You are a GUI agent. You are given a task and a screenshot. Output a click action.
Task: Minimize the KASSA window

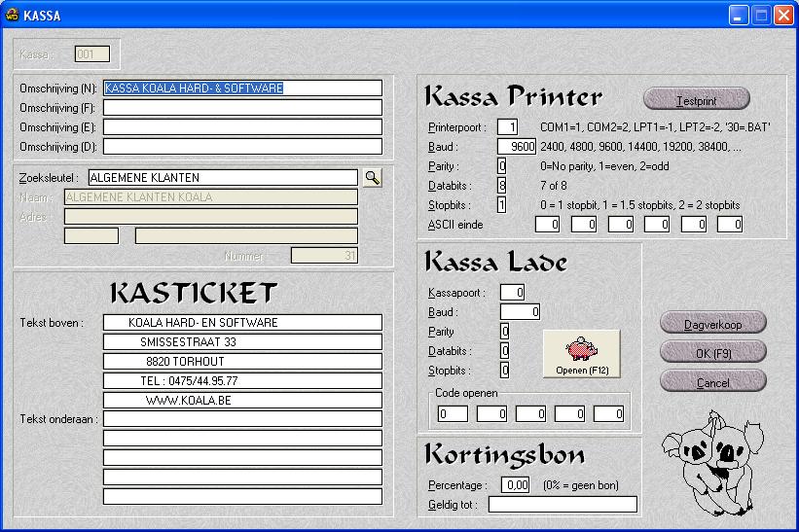pyautogui.click(x=739, y=16)
